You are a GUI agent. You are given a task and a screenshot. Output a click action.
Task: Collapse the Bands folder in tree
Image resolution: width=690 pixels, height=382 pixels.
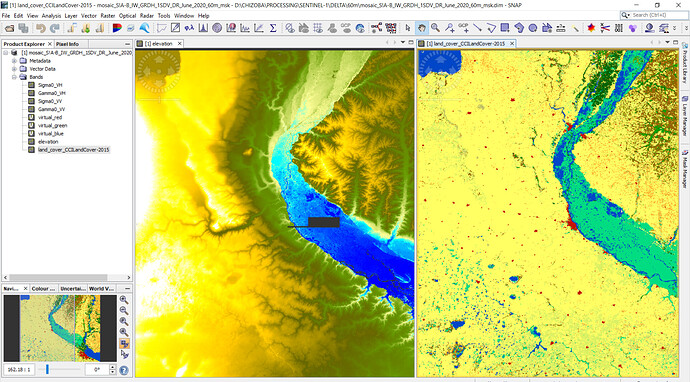[x=14, y=77]
